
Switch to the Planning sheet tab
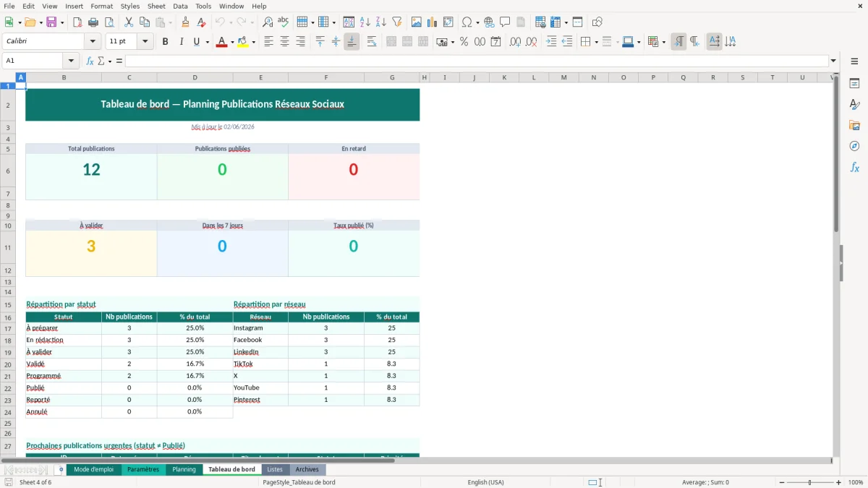(184, 469)
